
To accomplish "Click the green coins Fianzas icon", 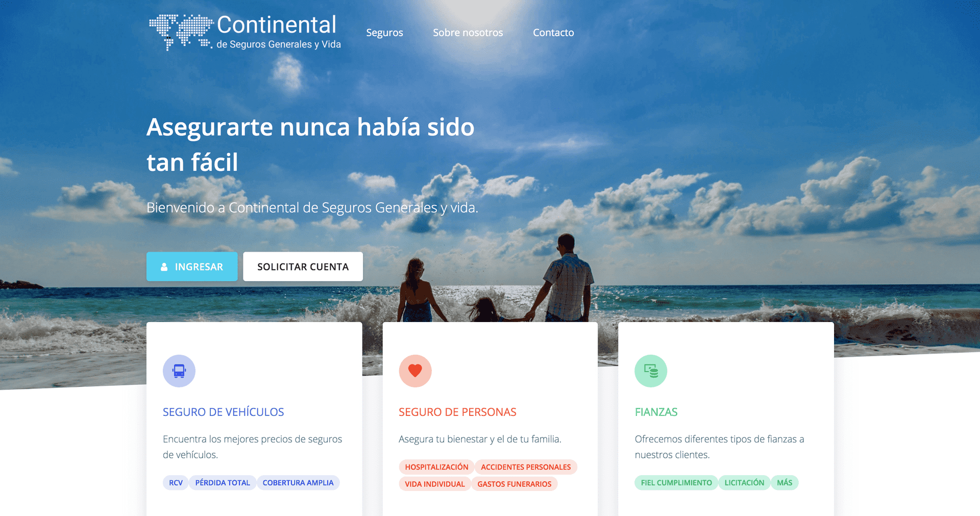I will (651, 371).
